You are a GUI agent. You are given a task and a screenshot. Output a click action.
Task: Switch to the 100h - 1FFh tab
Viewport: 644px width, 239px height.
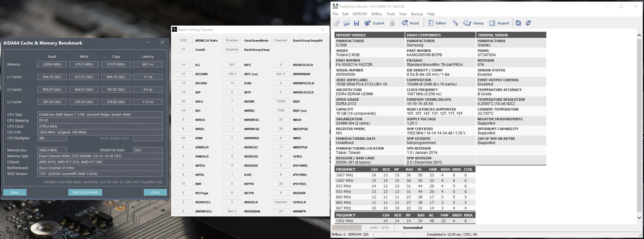pos(379,228)
